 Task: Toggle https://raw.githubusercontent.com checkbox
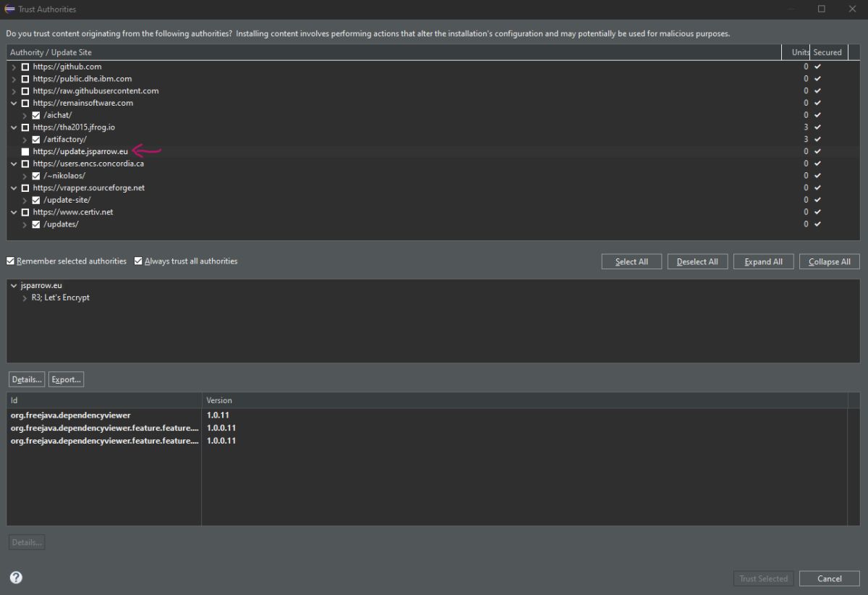tap(25, 91)
